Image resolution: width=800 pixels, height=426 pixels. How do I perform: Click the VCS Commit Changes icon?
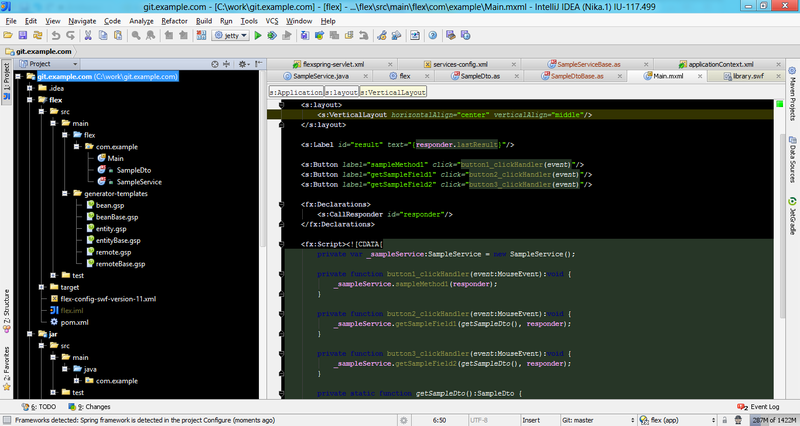(319, 35)
